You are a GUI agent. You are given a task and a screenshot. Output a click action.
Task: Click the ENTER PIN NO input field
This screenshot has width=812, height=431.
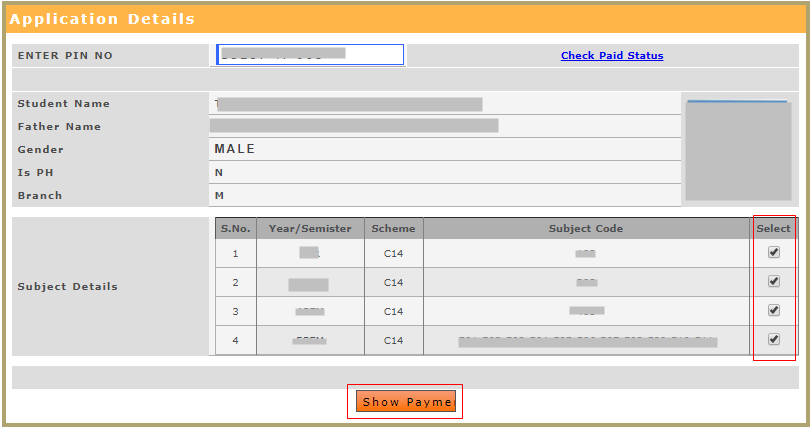[310, 55]
